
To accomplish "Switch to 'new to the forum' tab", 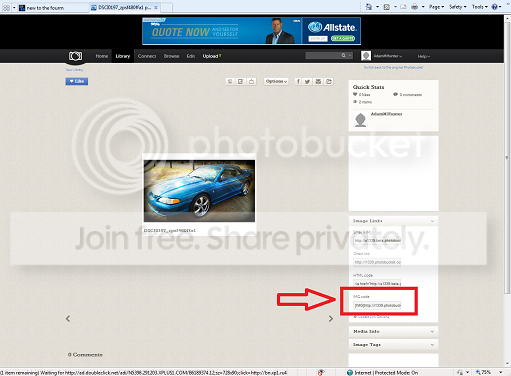I will [53, 8].
